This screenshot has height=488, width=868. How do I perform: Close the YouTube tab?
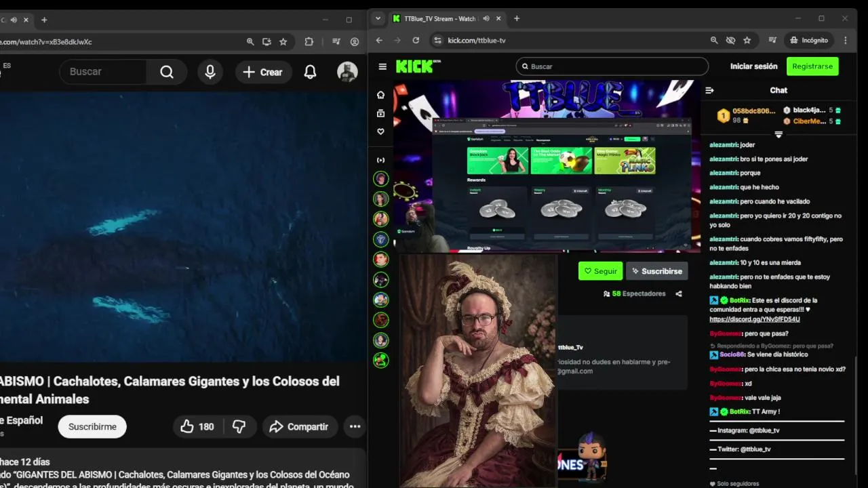[x=26, y=20]
